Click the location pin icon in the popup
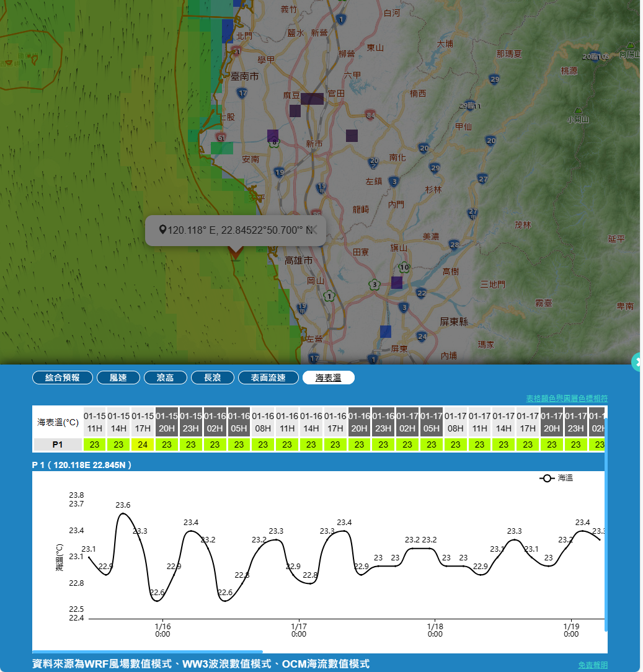The image size is (643, 672). coord(162,230)
